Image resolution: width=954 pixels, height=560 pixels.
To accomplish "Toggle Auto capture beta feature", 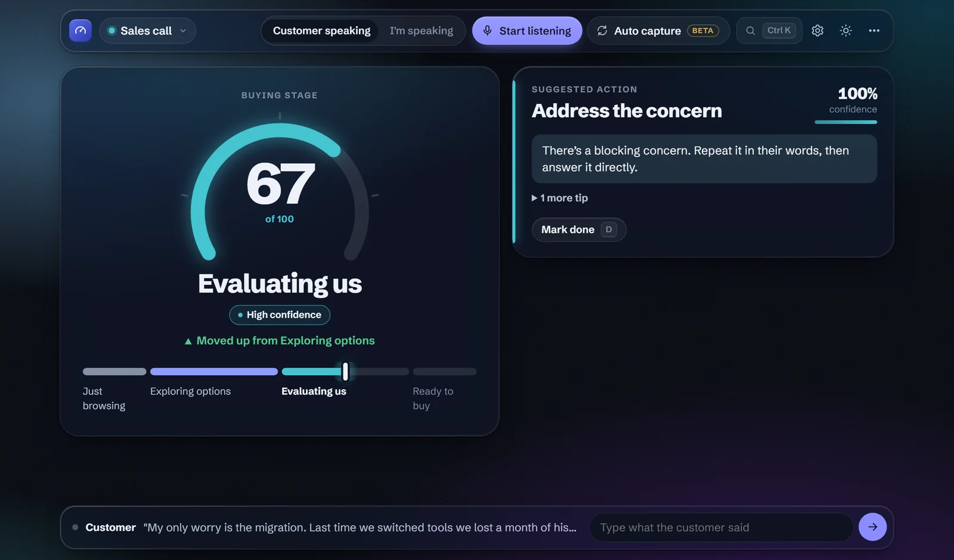I will point(658,30).
